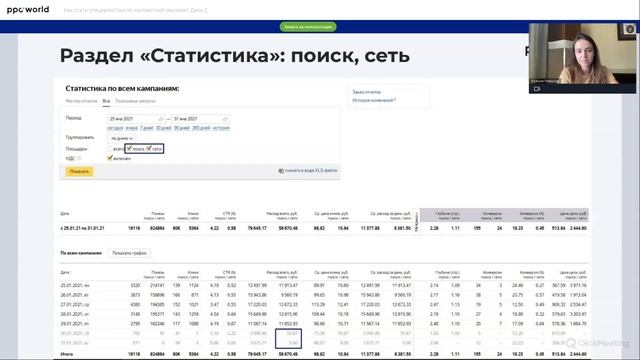Toggle the 'поиск' площадки checkbox
The width and height of the screenshot is (640, 360).
click(129, 149)
